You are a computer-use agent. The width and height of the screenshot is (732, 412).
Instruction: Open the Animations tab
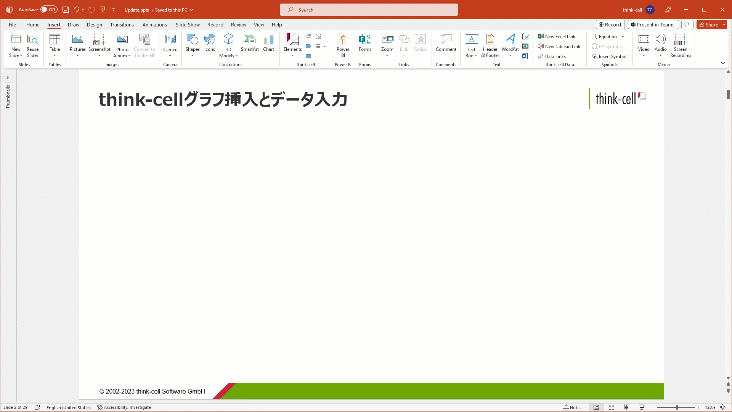coord(155,25)
